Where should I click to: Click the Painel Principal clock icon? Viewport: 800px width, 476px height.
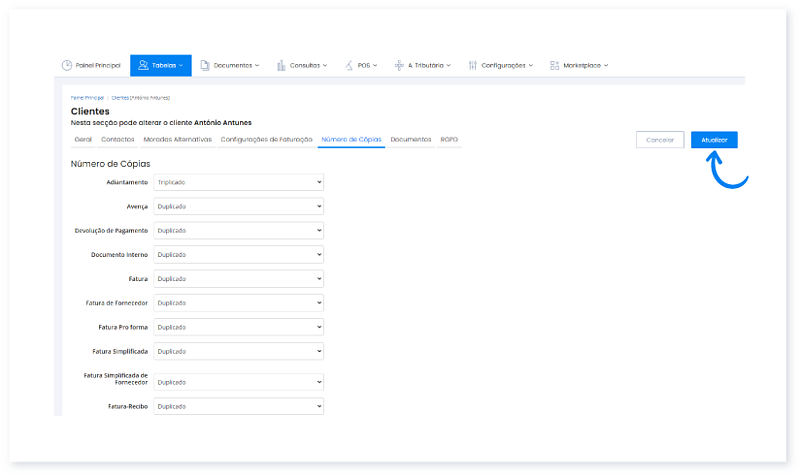point(67,65)
